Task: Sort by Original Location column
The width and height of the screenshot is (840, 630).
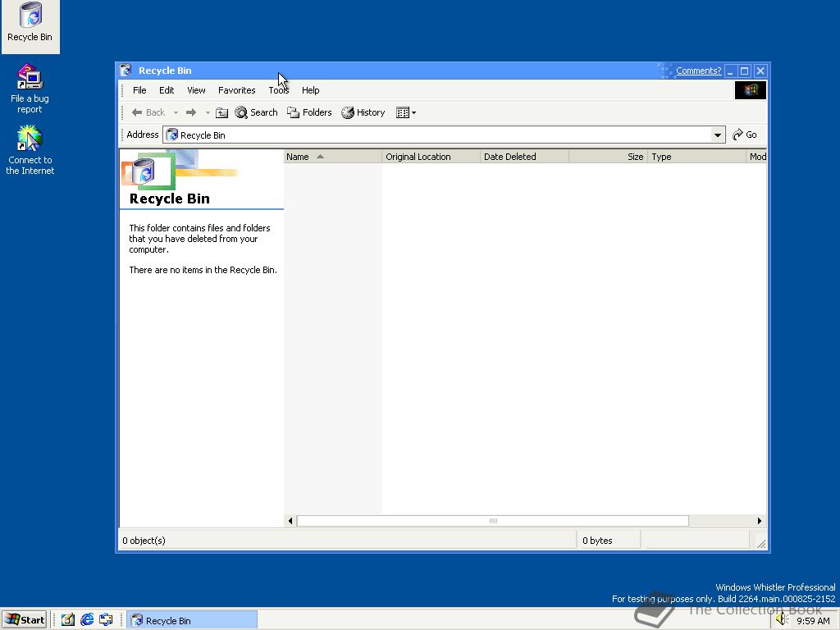Action: (x=431, y=157)
